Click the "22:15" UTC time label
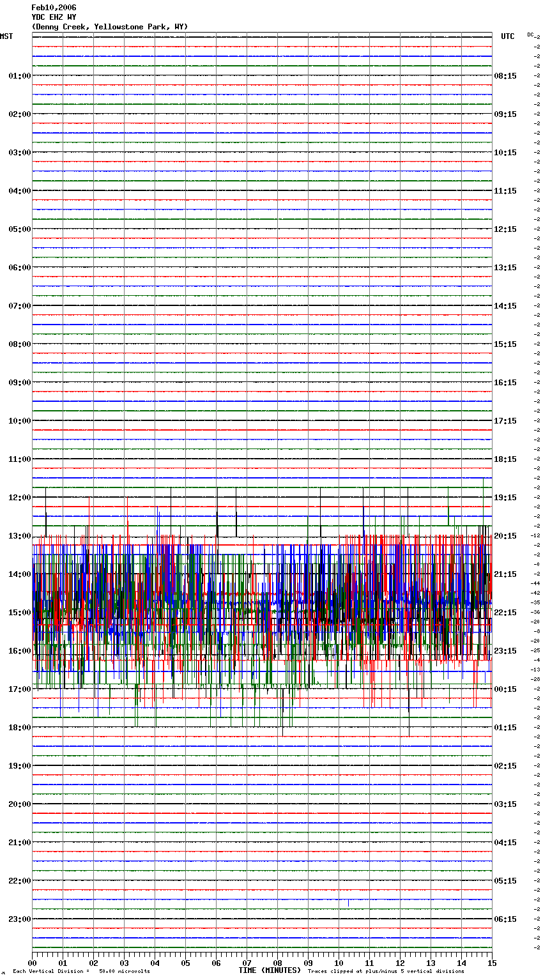The width and height of the screenshot is (543, 980). point(505,613)
